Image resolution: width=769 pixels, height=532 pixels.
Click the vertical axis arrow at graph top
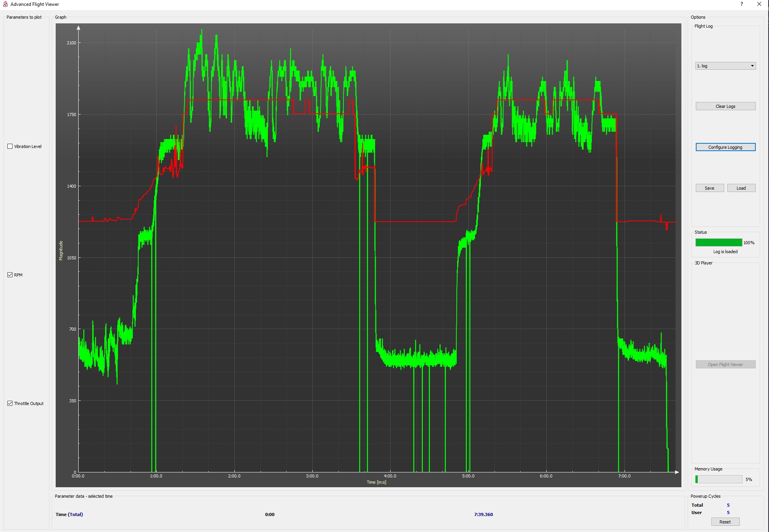pos(79,28)
